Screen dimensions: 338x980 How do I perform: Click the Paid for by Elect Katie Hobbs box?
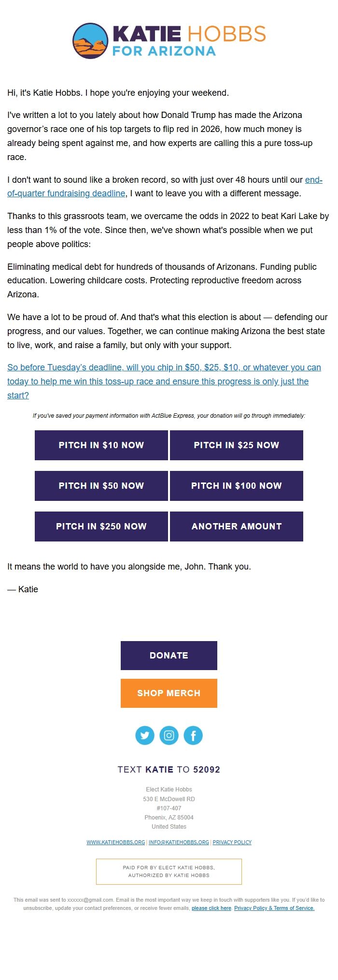169,871
